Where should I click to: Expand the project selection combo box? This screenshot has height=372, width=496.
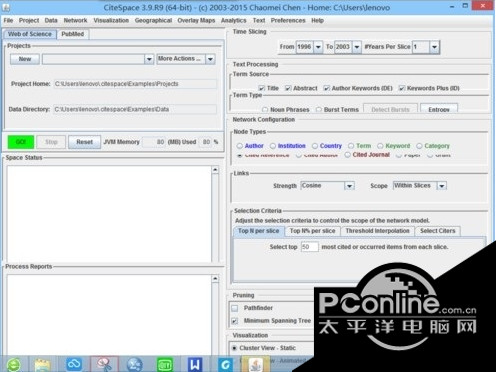pos(149,59)
